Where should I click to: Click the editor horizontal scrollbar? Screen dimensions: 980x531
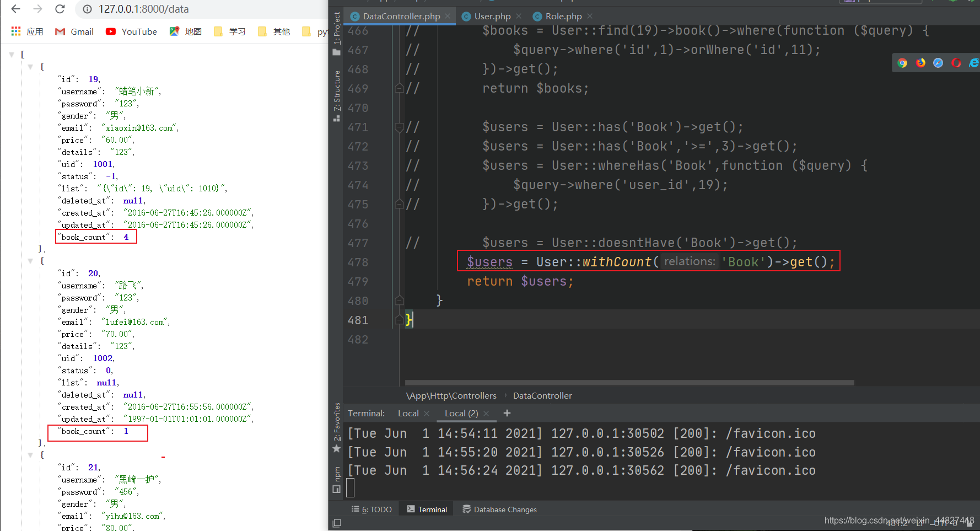coord(629,383)
